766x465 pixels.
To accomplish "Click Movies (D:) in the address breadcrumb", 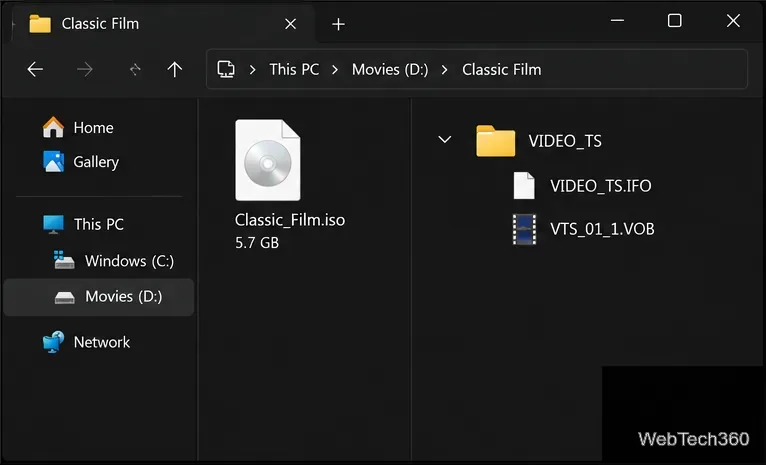I will (x=390, y=69).
